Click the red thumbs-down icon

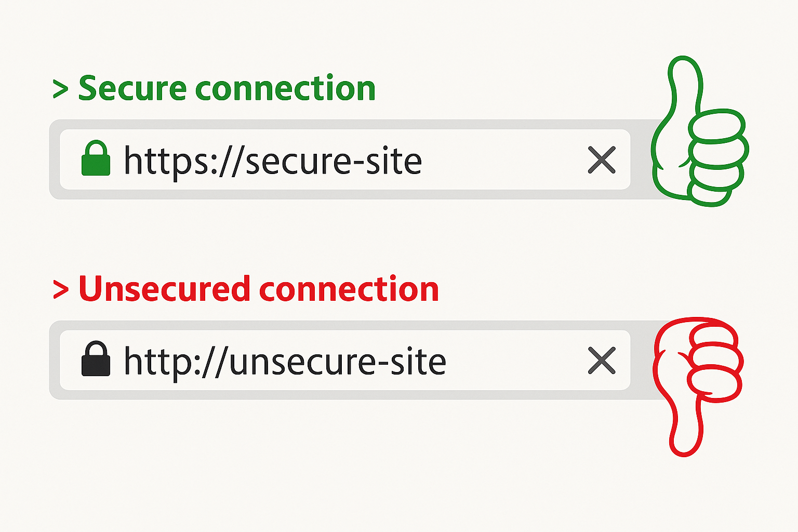698,387
